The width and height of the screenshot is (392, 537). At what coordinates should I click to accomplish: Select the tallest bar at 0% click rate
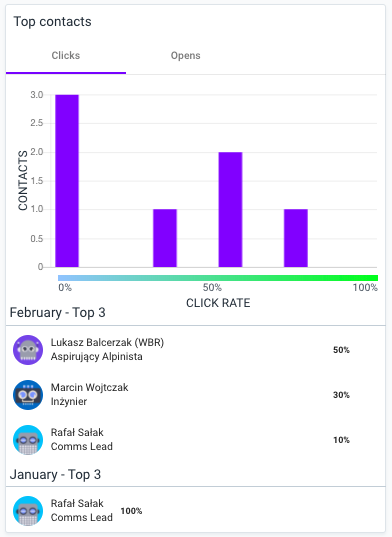[67, 181]
